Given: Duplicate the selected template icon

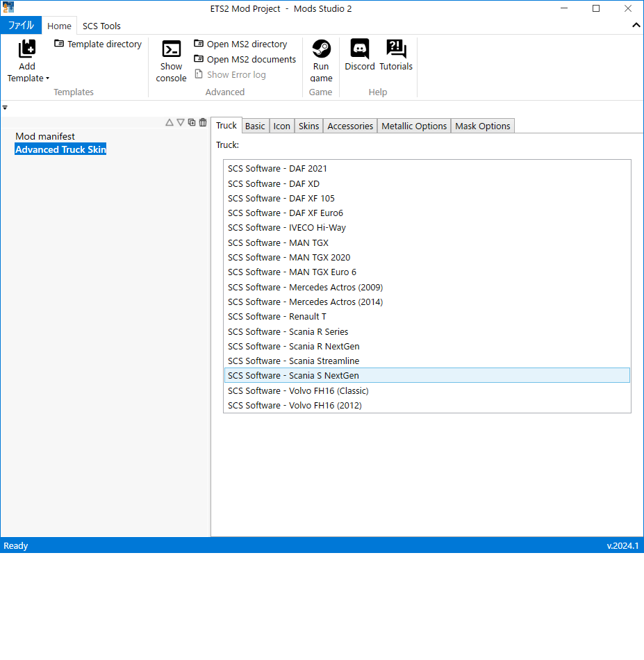Looking at the screenshot, I should 192,122.
